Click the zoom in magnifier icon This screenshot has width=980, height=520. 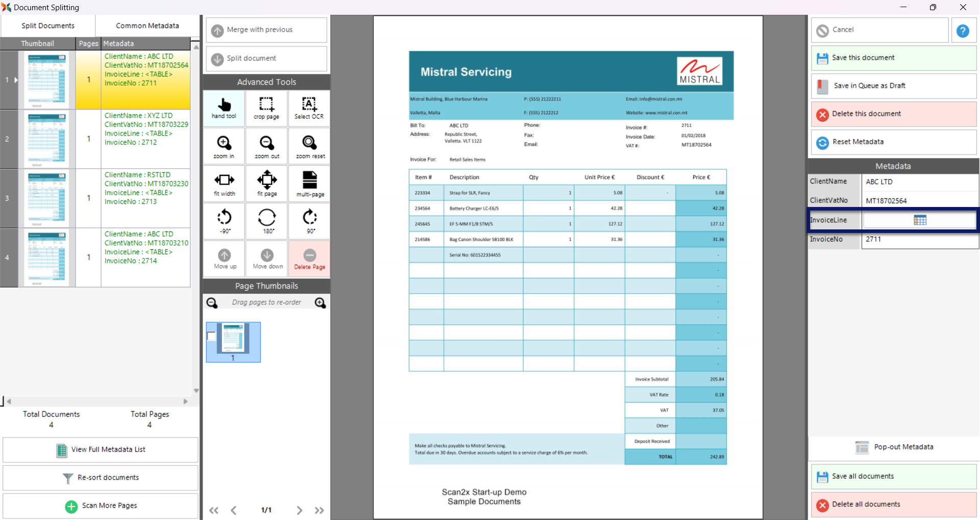tap(224, 146)
